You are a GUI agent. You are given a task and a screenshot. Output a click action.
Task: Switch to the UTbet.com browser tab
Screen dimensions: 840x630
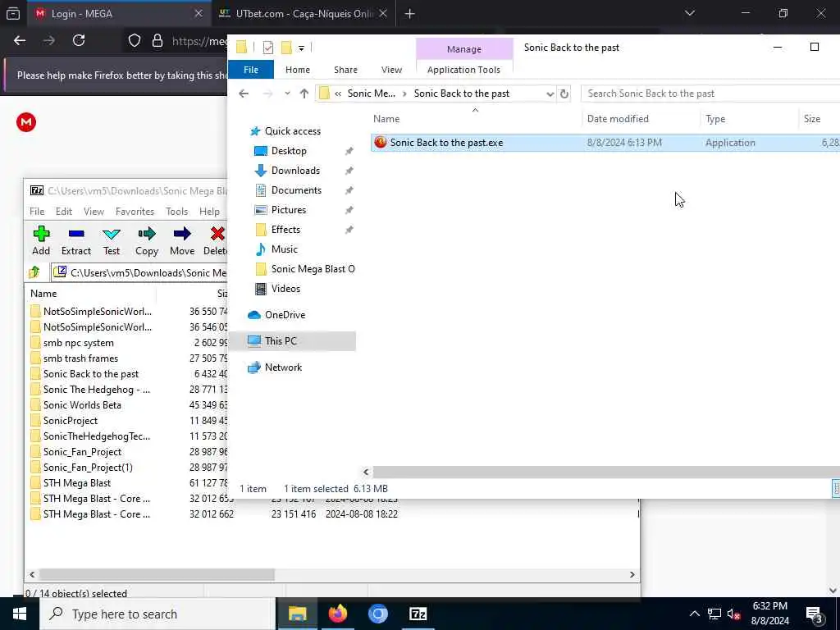(302, 14)
